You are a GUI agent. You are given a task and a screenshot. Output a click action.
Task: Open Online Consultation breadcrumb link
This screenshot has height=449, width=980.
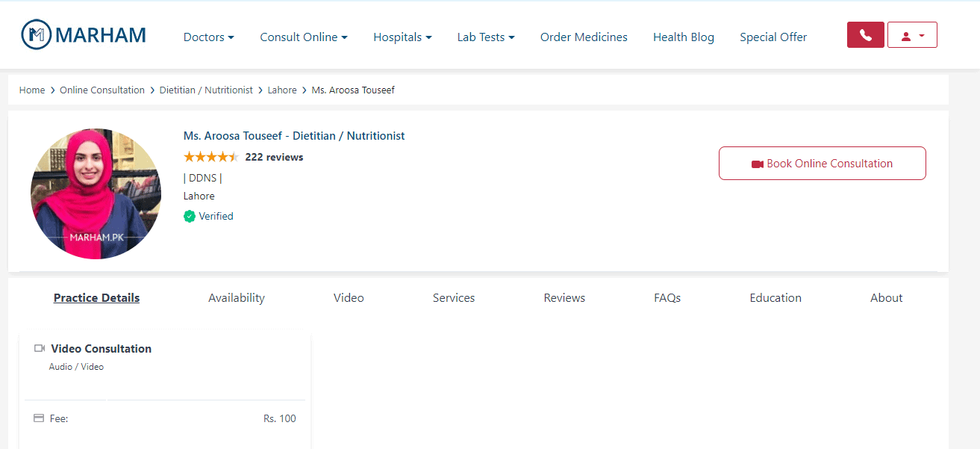(102, 90)
